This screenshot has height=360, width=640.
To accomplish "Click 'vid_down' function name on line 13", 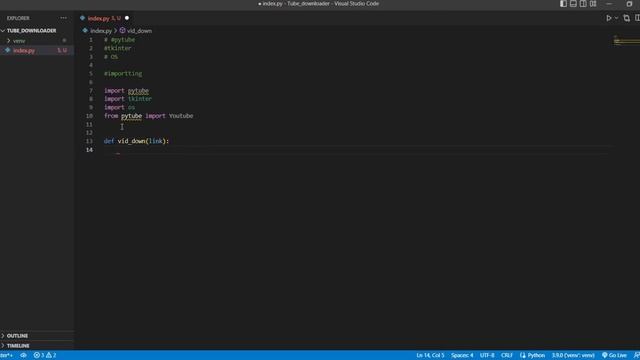I will pyautogui.click(x=131, y=141).
